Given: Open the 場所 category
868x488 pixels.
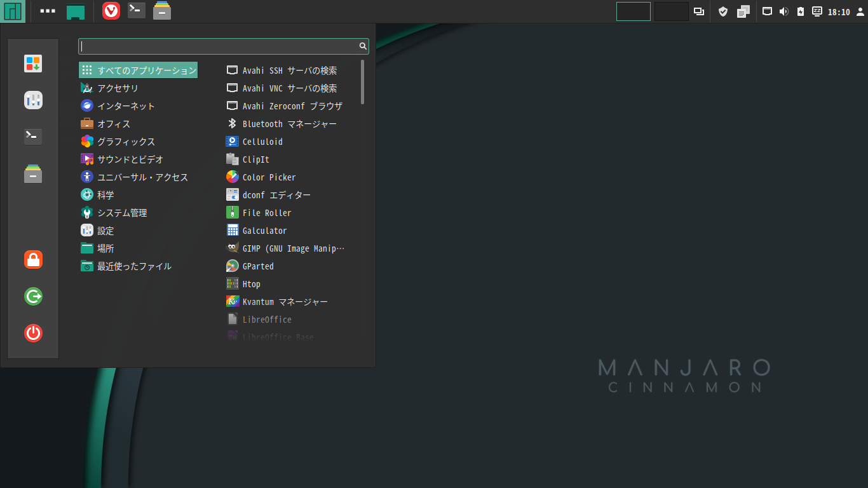Looking at the screenshot, I should pos(138,248).
